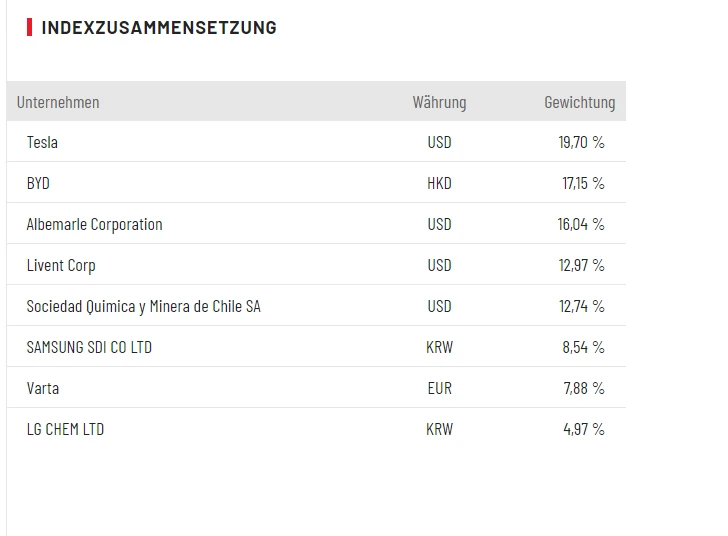Screen dimensions: 728x536
Task: Select Sociedad Quimica y Minera de Chile SA
Action: [x=143, y=306]
